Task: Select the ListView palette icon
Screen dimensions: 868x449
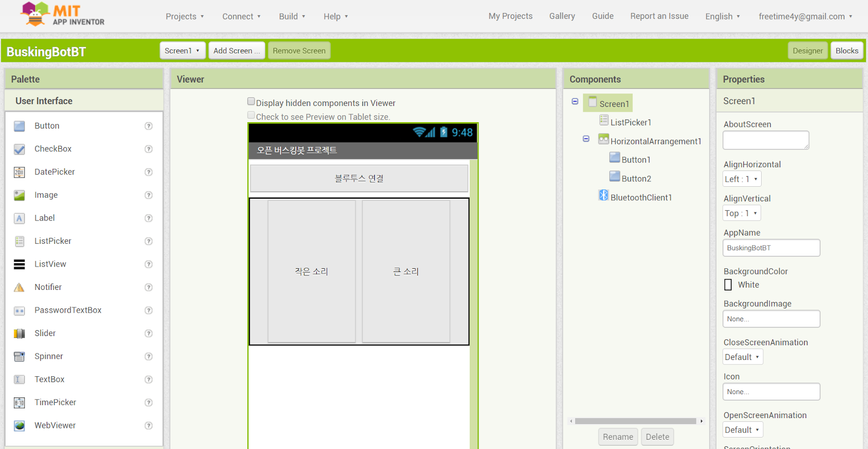Action: click(x=20, y=264)
